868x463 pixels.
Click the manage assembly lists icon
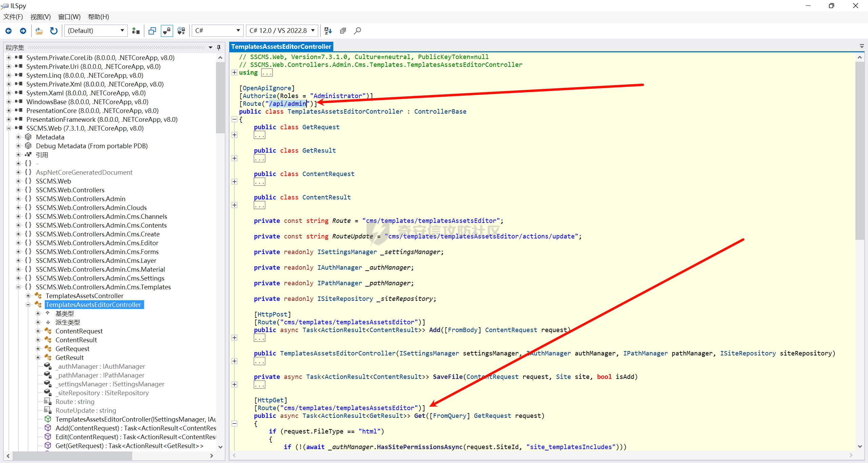tap(136, 31)
